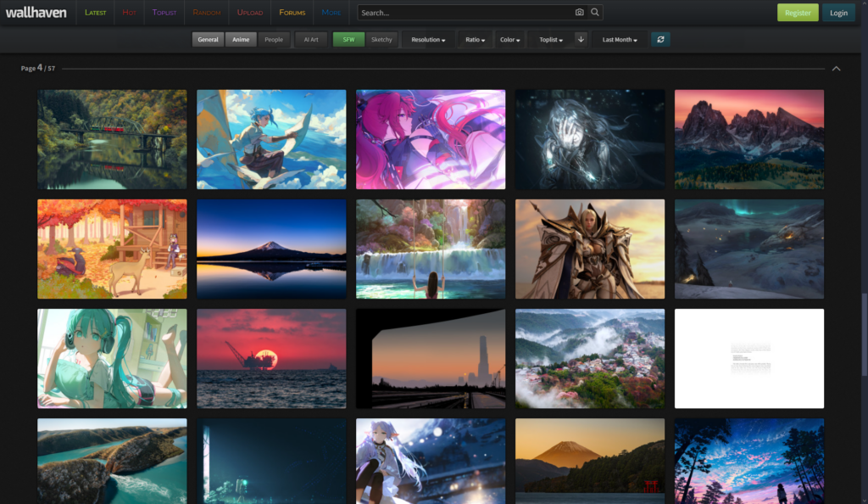Open the Latest menu item
This screenshot has width=868, height=504.
click(x=95, y=12)
